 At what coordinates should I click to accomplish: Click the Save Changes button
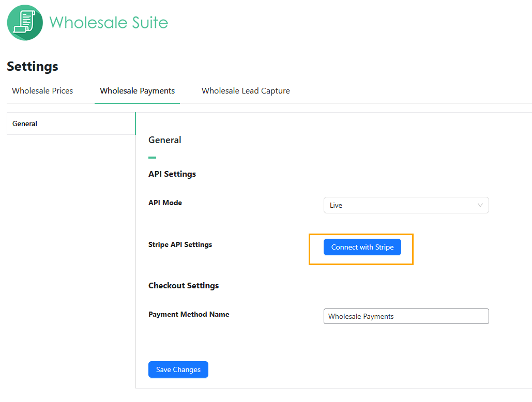click(x=178, y=369)
